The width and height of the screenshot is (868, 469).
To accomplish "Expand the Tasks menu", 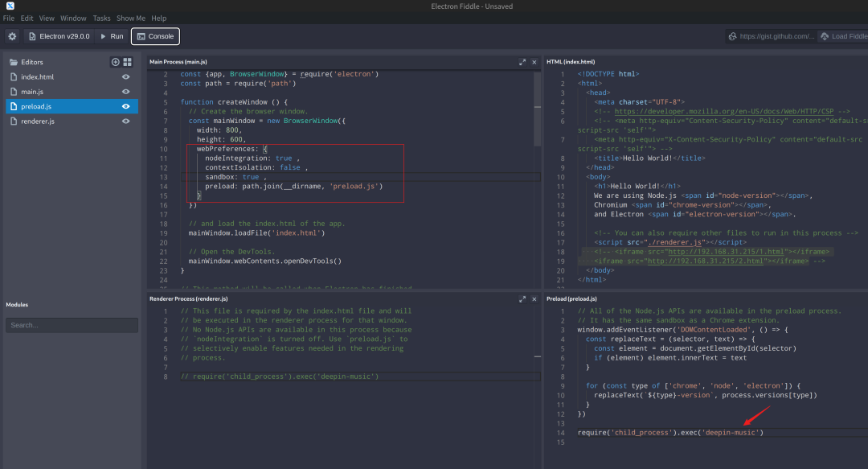I will coord(101,18).
